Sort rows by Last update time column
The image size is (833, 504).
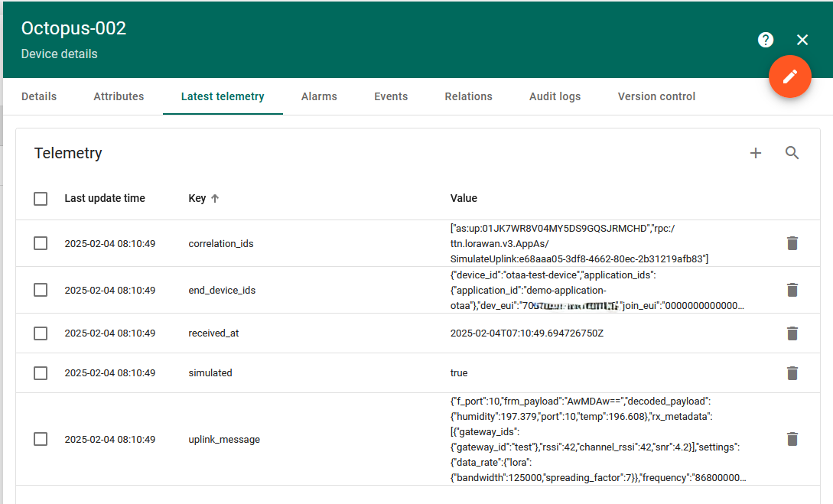(x=105, y=198)
